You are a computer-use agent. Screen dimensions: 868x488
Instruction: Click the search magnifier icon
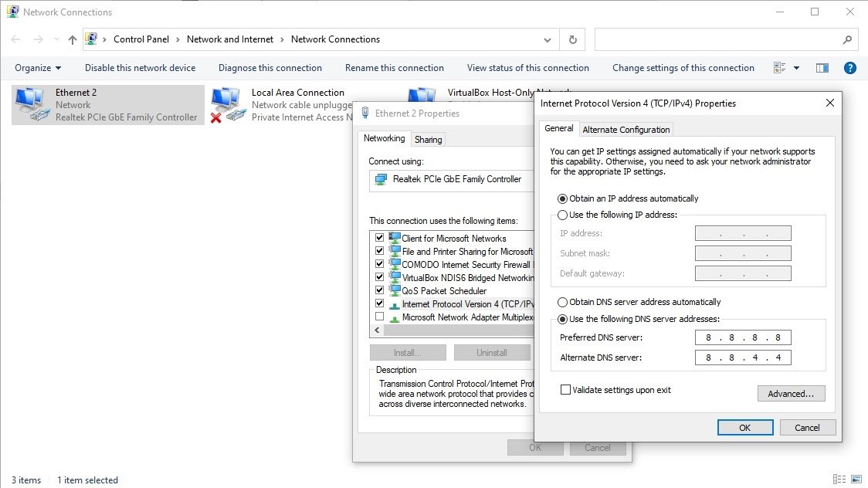tap(847, 39)
